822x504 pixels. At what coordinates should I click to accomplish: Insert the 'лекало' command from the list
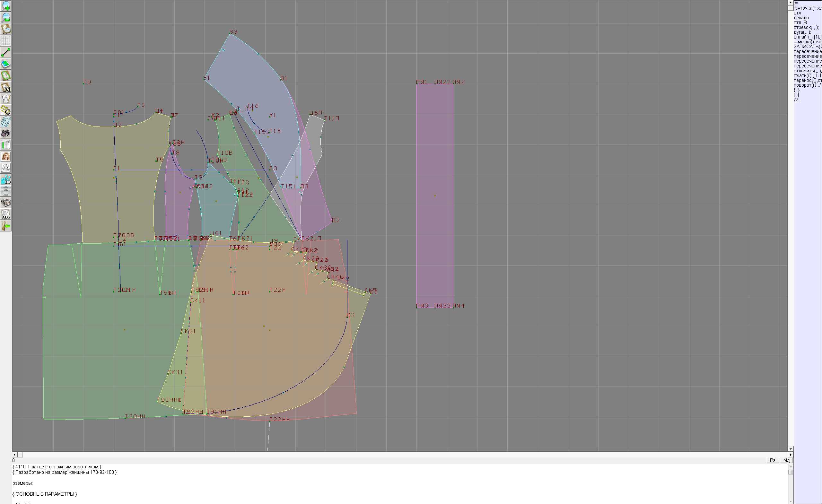pyautogui.click(x=801, y=18)
